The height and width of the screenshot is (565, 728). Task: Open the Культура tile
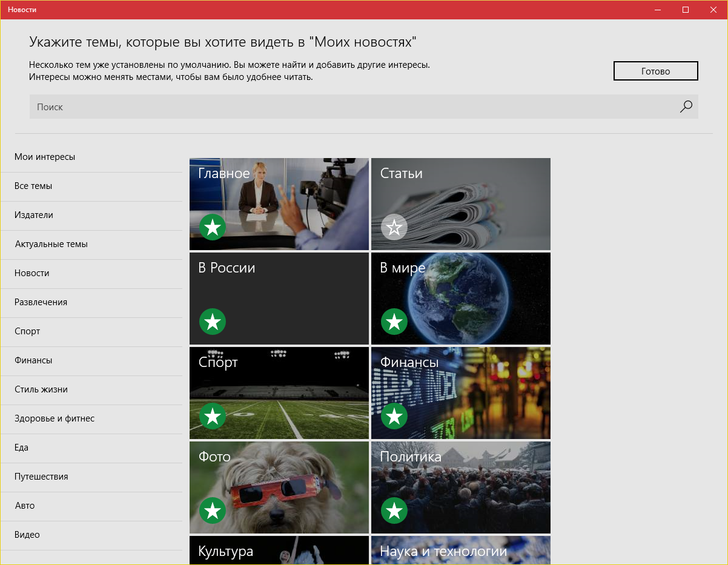pyautogui.click(x=279, y=550)
